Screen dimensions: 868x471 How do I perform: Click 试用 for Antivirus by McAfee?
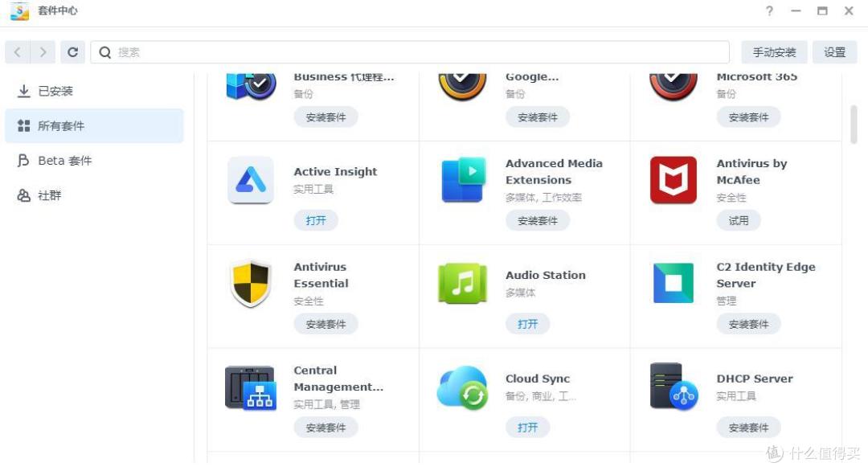(738, 220)
